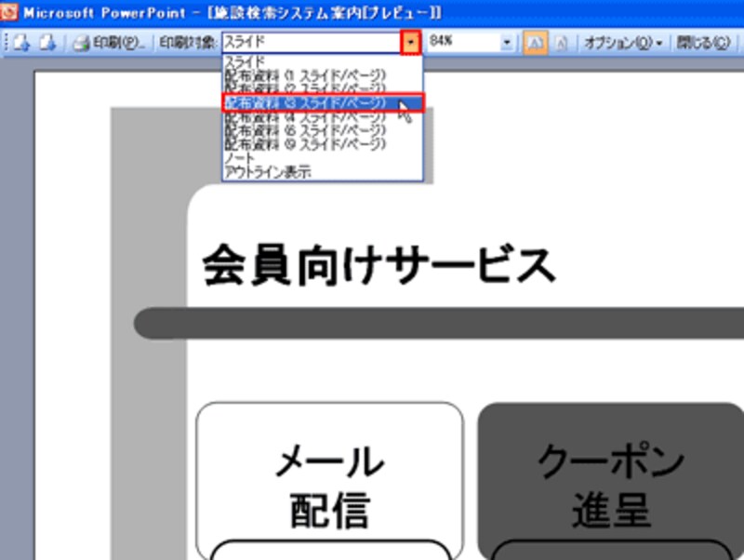Open the 印刷対象 dropdown arrow
744x560 pixels.
click(x=410, y=43)
